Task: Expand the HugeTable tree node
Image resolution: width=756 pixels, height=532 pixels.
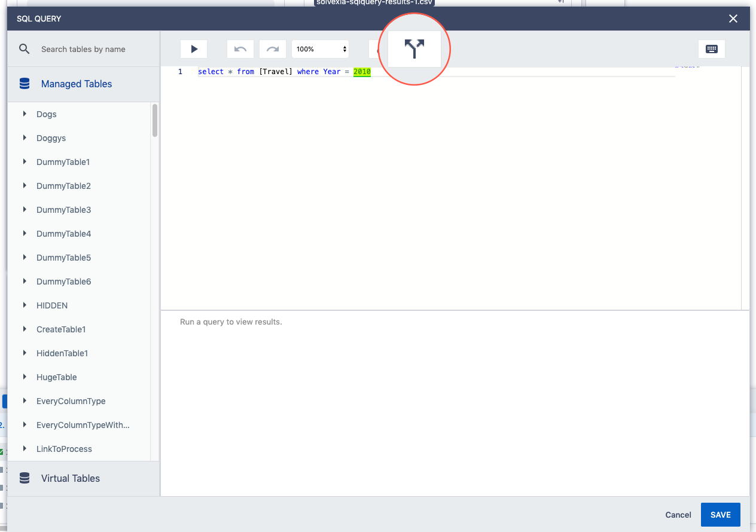Action: [x=25, y=377]
